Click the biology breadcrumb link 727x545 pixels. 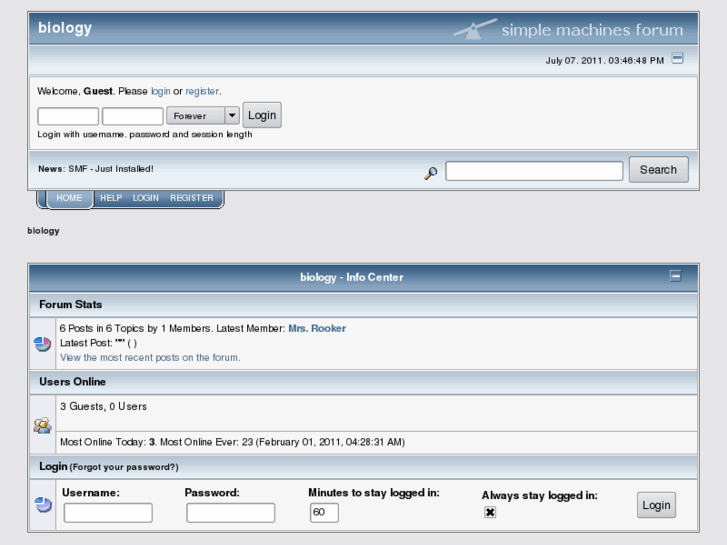(x=43, y=231)
